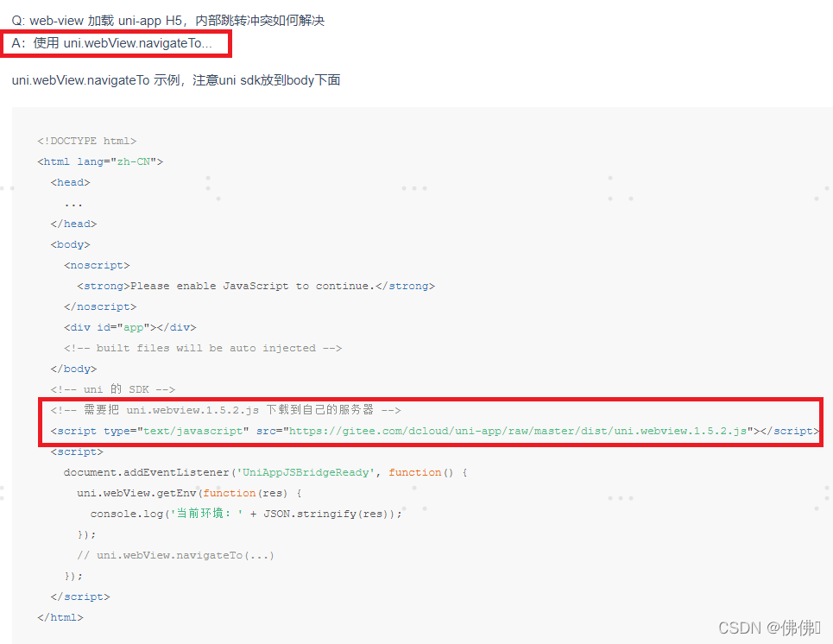
Task: Click the highlighted answer "使用 uni.webView.navigateTo..."
Action: point(117,43)
